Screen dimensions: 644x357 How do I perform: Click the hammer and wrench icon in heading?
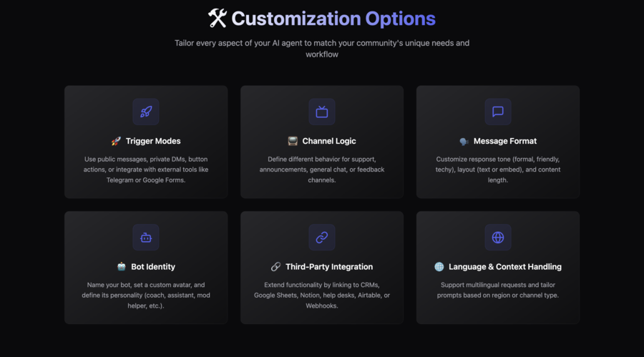[x=218, y=19]
